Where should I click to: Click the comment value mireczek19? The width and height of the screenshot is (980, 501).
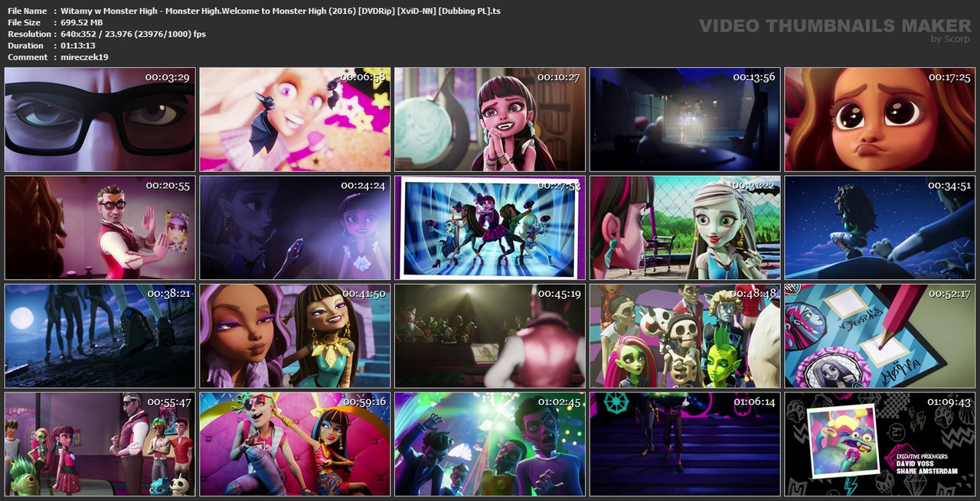tap(83, 57)
